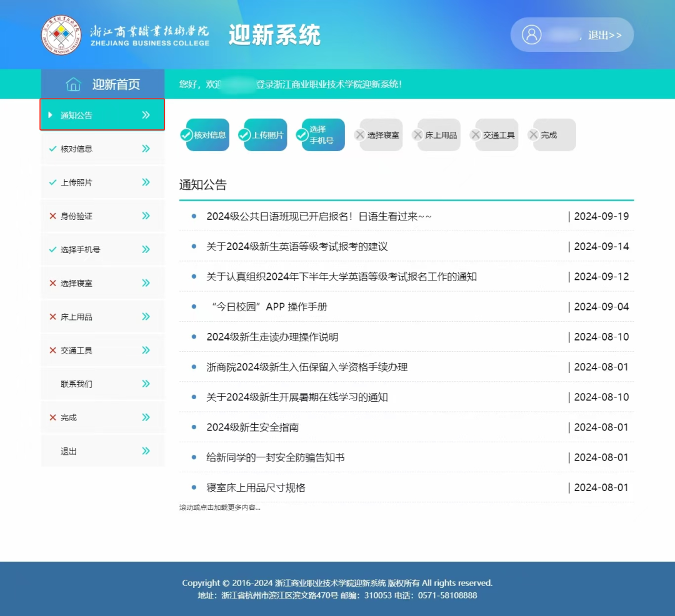Open the 2024级新生安全指南 announcement
Image resolution: width=675 pixels, height=616 pixels.
pyautogui.click(x=252, y=427)
